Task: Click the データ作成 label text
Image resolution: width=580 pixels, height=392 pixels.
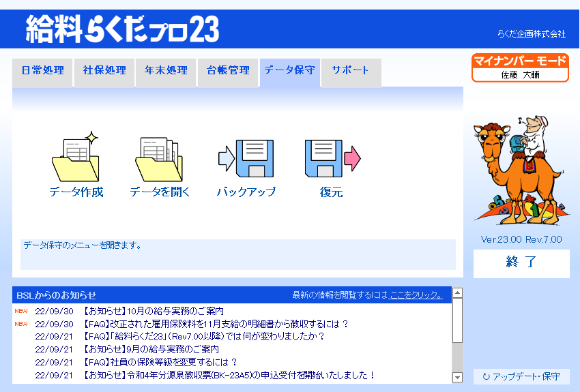Action: tap(76, 192)
